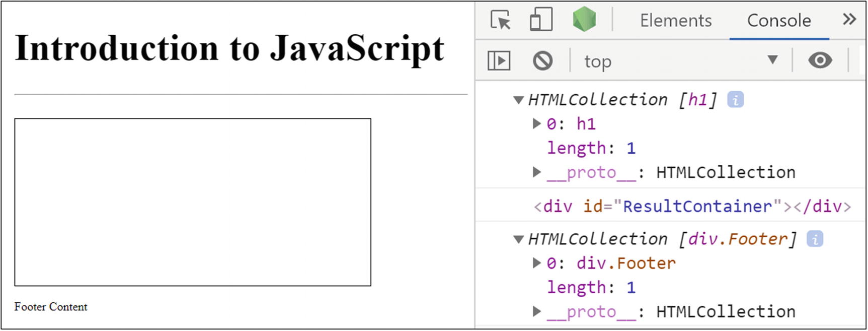Click the Introduction to JavaScript heading

pyautogui.click(x=229, y=48)
